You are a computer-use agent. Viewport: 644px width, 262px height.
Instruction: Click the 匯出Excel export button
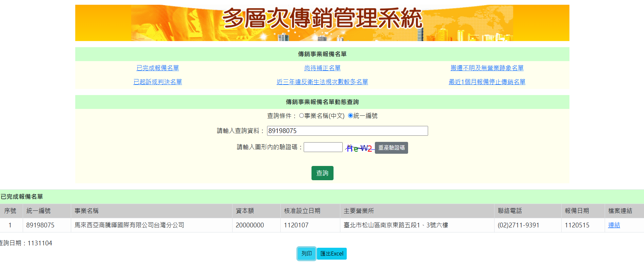click(x=332, y=254)
